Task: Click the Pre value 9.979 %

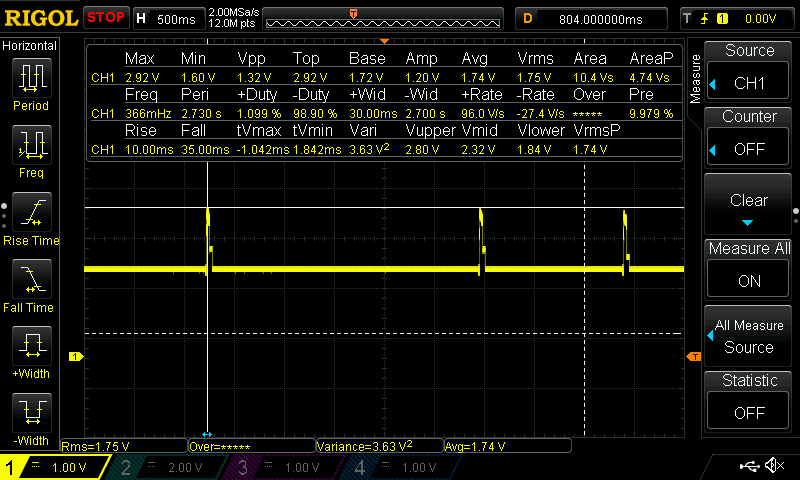Action: pos(652,114)
